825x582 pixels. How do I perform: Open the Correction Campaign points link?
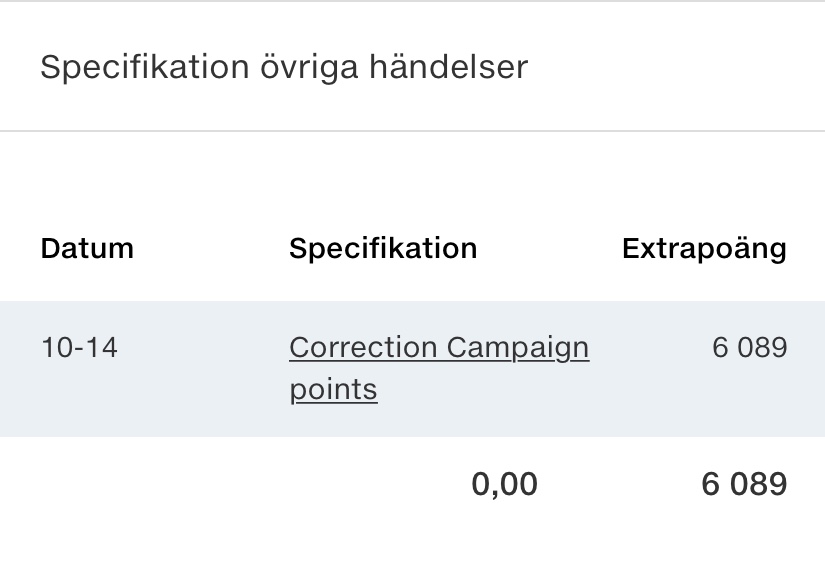[438, 348]
